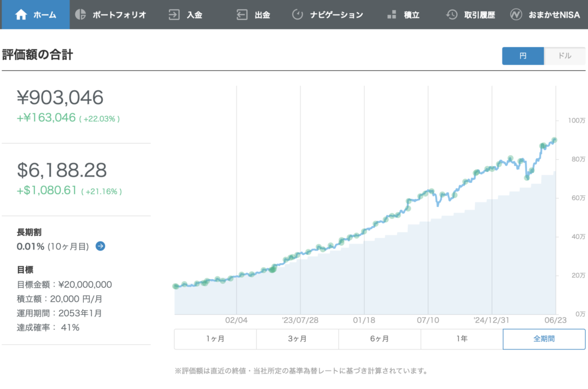Click the latest data point on chart line
The width and height of the screenshot is (588, 389).
click(x=555, y=140)
